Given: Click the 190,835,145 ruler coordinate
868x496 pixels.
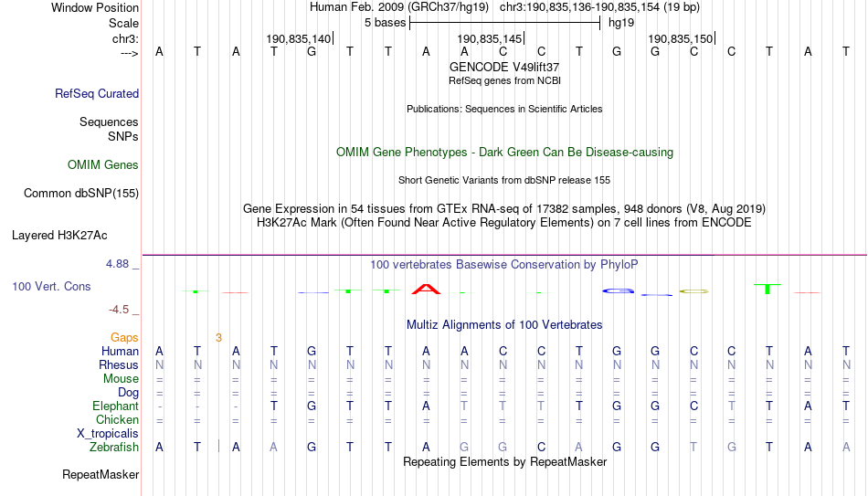Looking at the screenshot, I should pyautogui.click(x=490, y=38).
